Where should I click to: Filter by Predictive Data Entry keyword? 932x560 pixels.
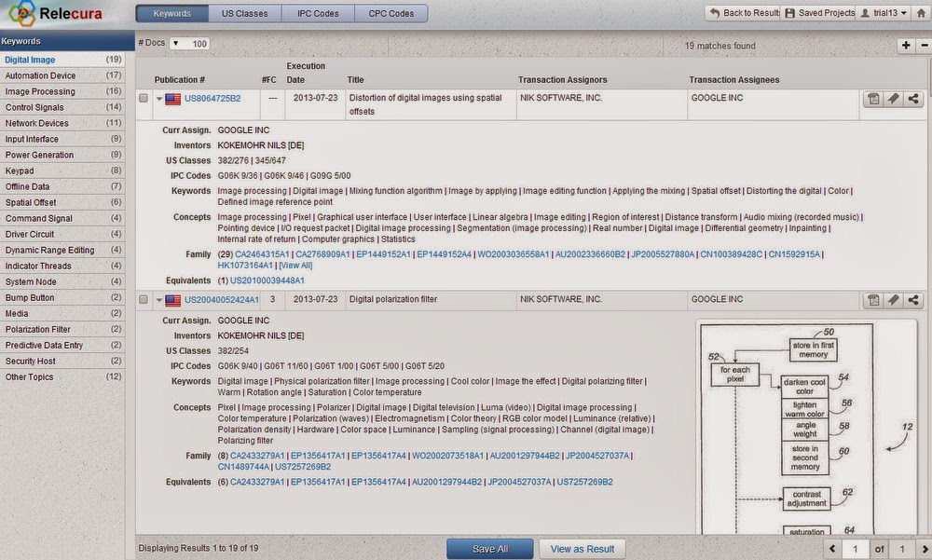click(x=62, y=346)
